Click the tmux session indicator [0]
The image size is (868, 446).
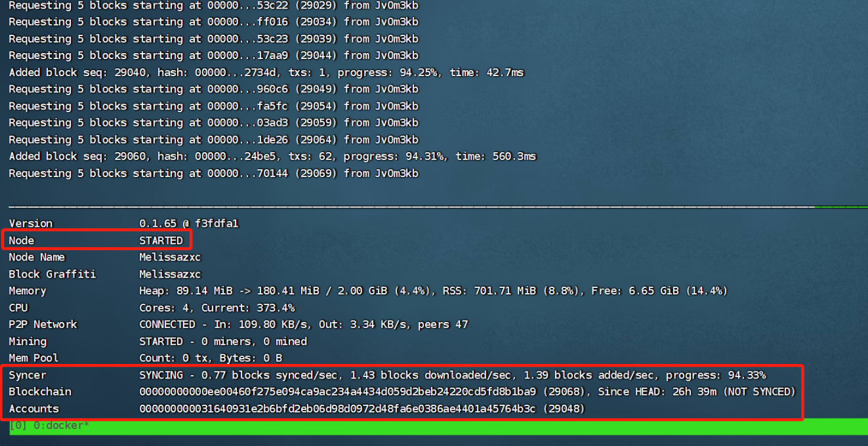[x=18, y=426]
